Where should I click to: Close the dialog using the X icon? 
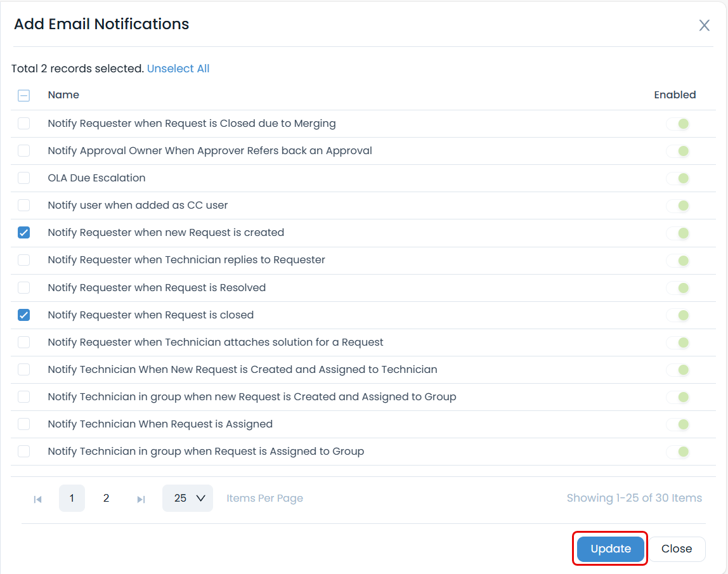pos(704,25)
